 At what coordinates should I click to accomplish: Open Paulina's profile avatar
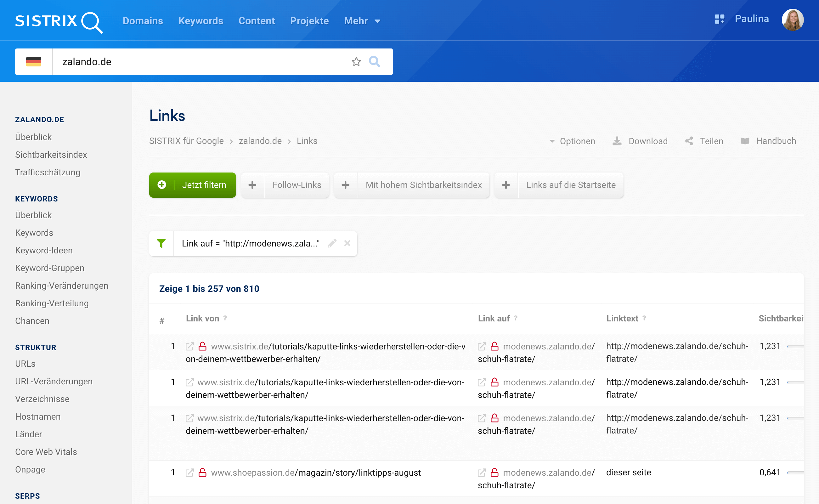pyautogui.click(x=793, y=20)
